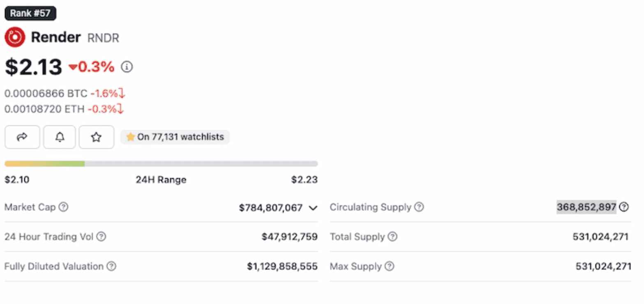This screenshot has width=644, height=304.
Task: Click the 24 Hour Trading Vol label
Action: pyautogui.click(x=49, y=237)
